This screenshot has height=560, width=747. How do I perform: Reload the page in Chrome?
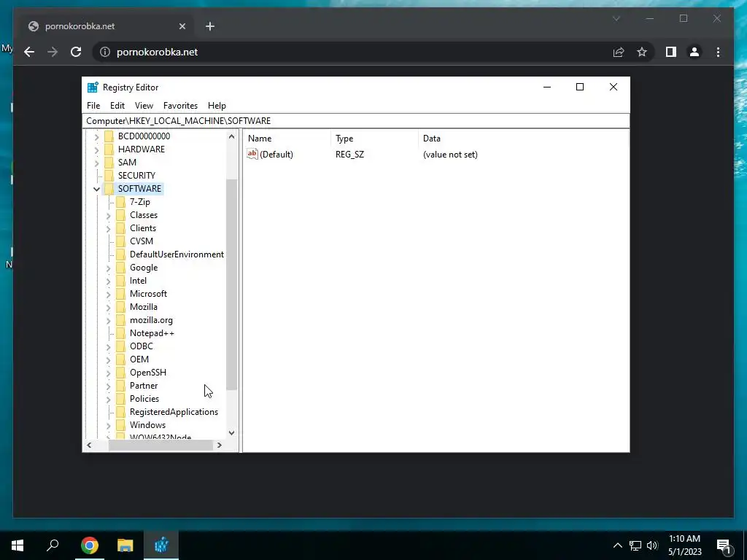[76, 52]
